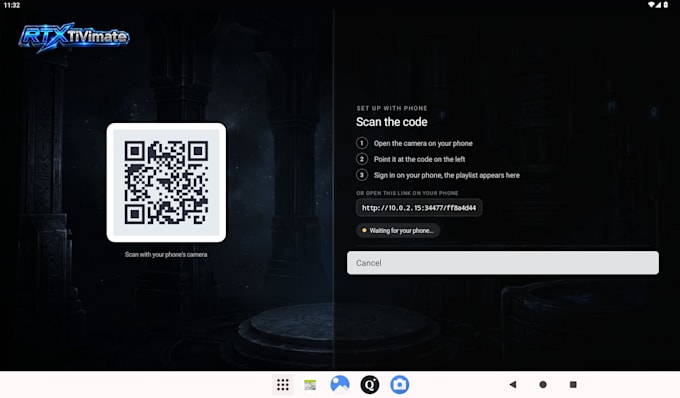Image resolution: width=680 pixels, height=398 pixels.
Task: Click 'Open the camera on your phone' step
Action: tap(423, 143)
